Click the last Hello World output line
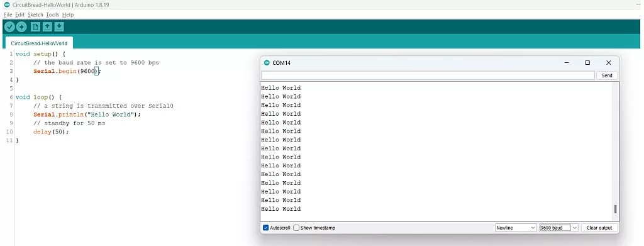Viewport: 644px width, 246px height. coord(281,209)
